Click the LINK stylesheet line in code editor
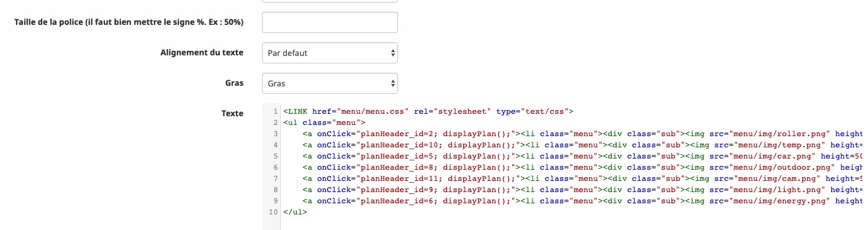 (428, 111)
